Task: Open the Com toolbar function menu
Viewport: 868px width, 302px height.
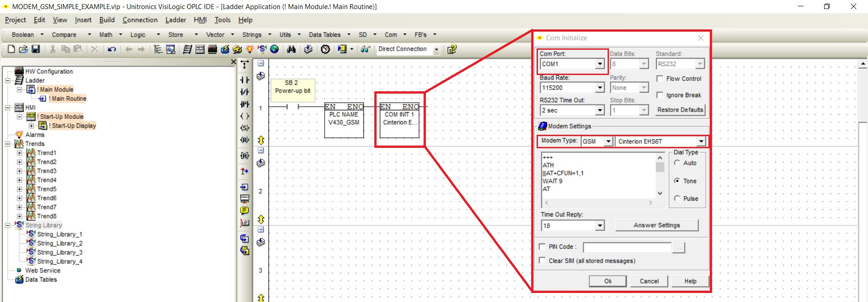Action: point(395,35)
